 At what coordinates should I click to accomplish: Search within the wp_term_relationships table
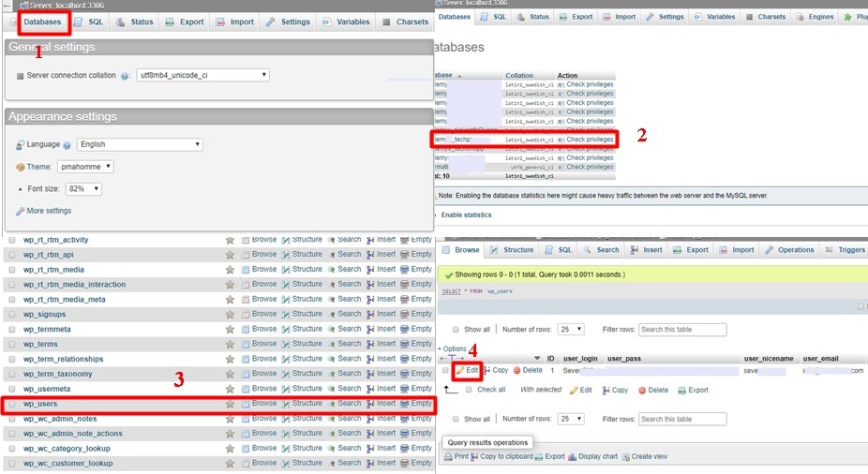(344, 359)
